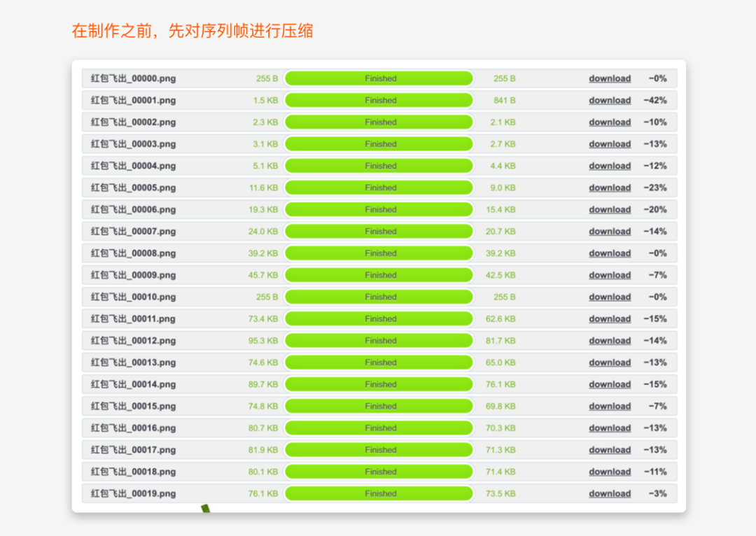Click download for 红包飞出_00012.png

click(610, 341)
